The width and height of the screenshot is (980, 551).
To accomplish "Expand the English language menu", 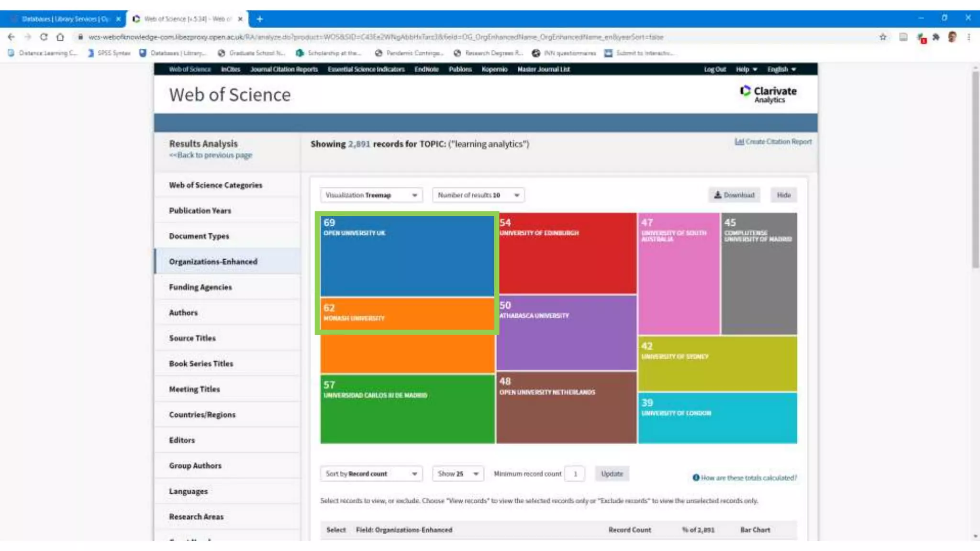I will (x=781, y=69).
